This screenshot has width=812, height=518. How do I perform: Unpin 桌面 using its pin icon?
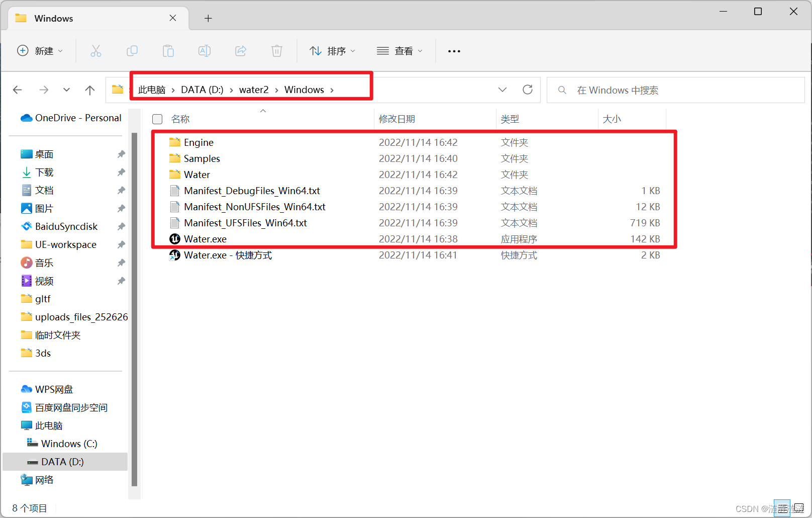pyautogui.click(x=121, y=154)
